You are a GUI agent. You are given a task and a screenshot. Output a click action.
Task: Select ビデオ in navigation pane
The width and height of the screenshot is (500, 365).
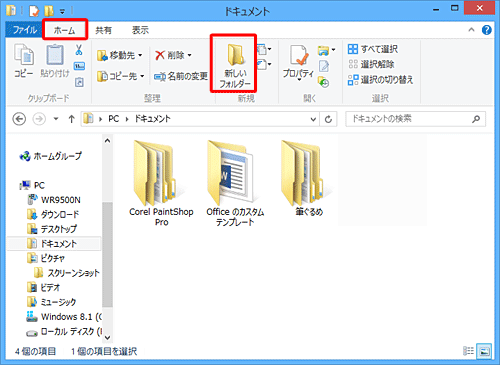(44, 288)
